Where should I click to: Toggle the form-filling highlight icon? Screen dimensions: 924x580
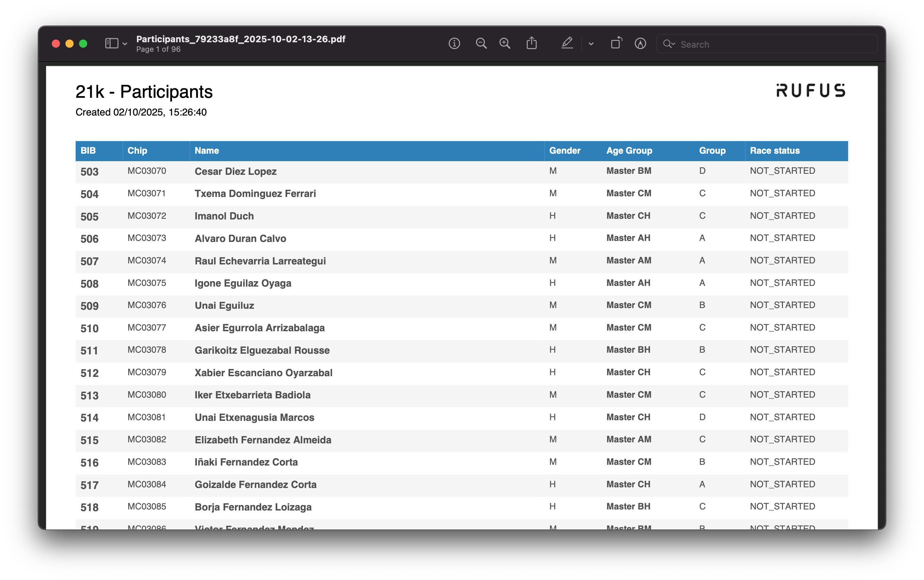click(640, 44)
